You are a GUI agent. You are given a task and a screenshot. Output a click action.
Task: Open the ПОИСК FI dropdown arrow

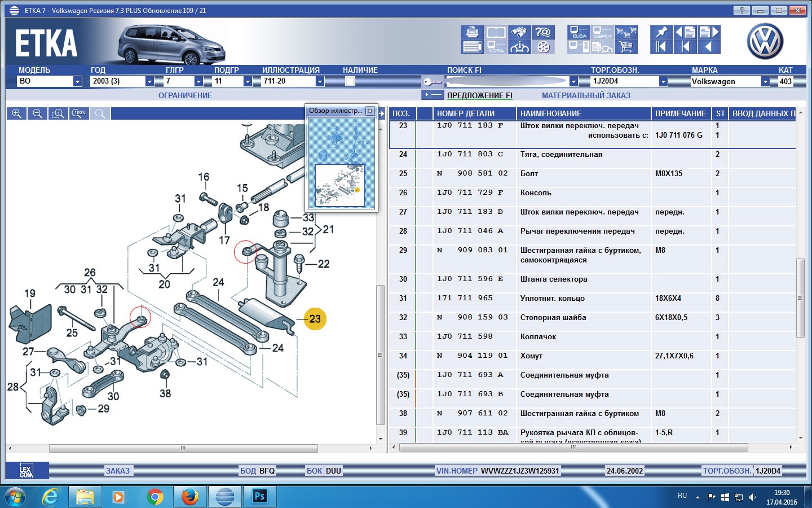tap(573, 81)
